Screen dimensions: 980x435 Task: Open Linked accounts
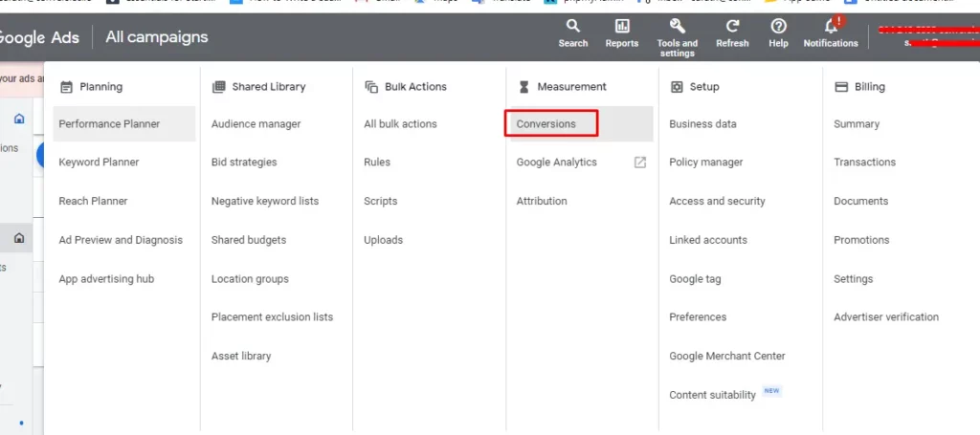tap(708, 240)
